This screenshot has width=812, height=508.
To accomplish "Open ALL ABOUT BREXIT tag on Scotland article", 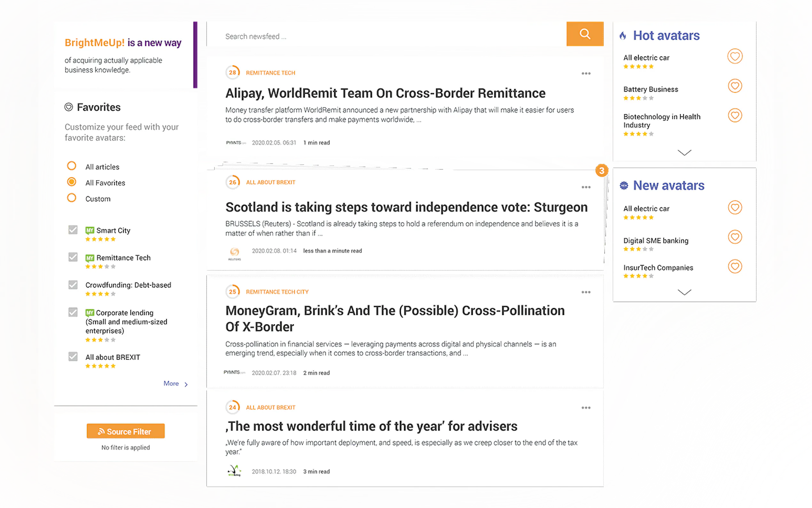I will (x=270, y=182).
